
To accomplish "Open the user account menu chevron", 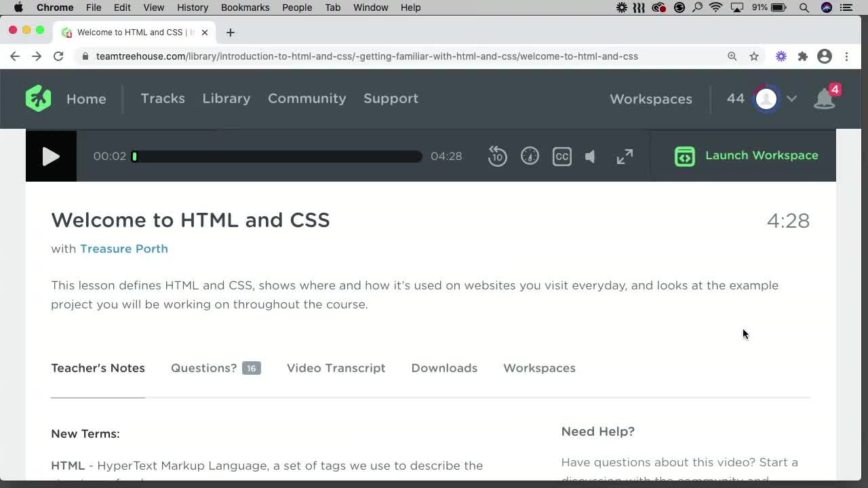I will 791,99.
